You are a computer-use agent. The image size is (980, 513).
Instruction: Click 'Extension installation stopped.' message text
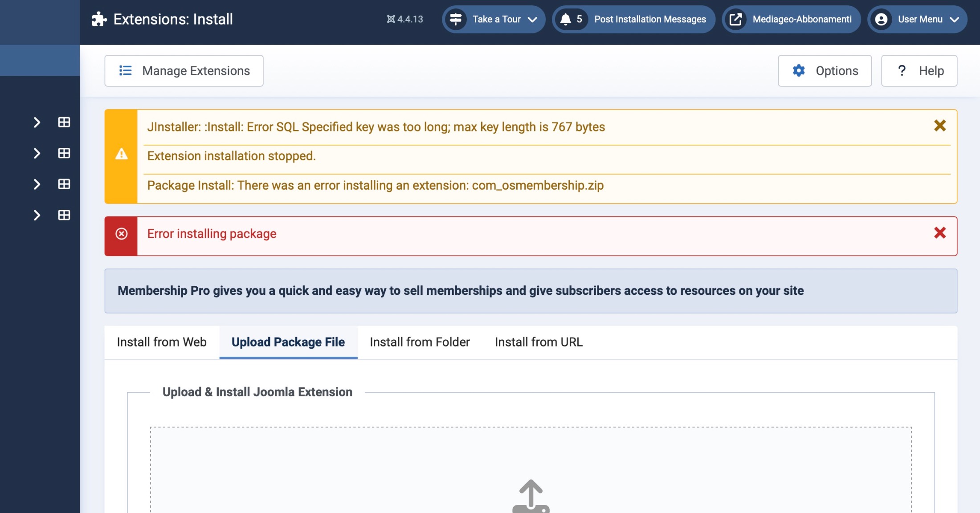click(x=231, y=156)
